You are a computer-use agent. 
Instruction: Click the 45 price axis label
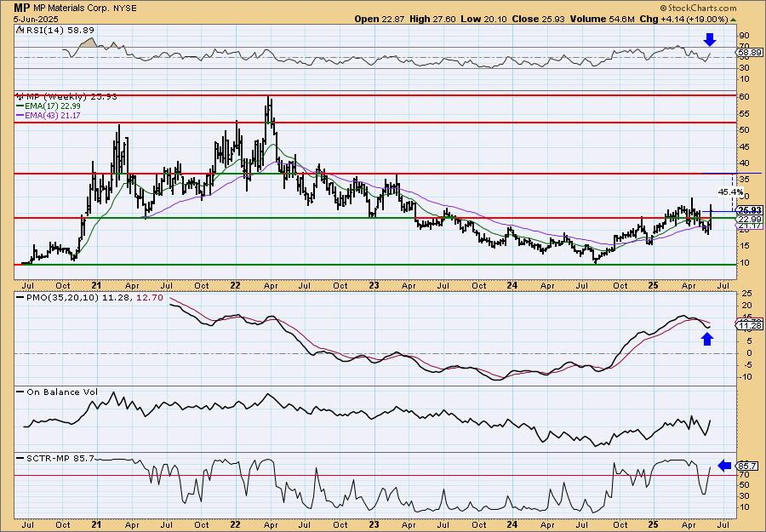point(744,146)
